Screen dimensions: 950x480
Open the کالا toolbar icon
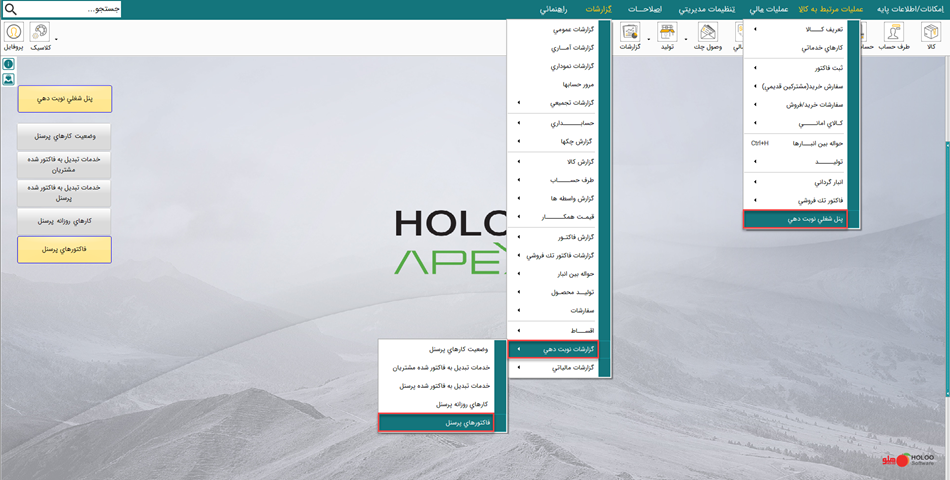click(x=931, y=32)
